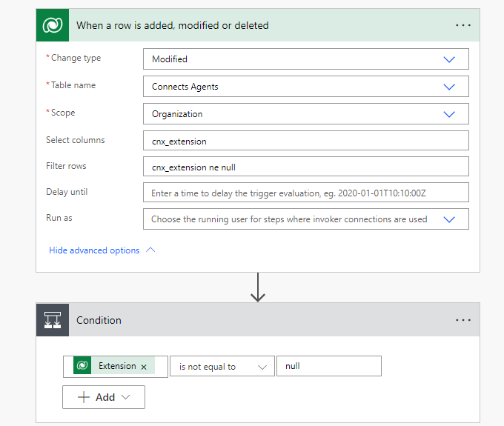Click the trigger title 'When a row is added, modified or deleted'
504x426 pixels.
[x=172, y=25]
